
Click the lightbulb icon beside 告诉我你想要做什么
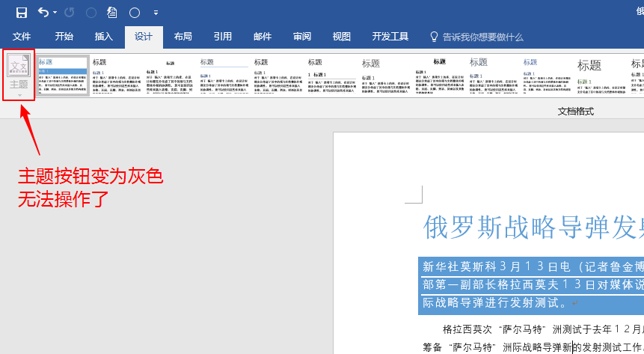(434, 37)
